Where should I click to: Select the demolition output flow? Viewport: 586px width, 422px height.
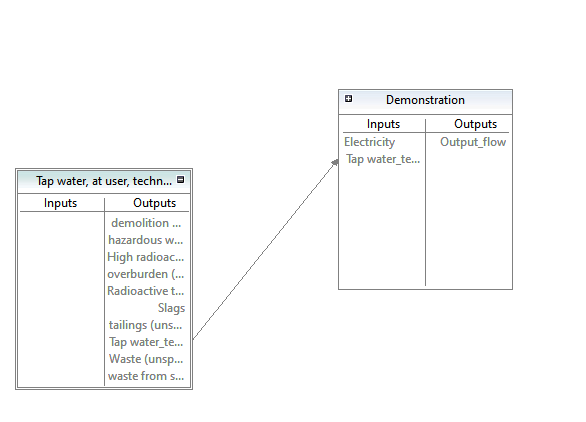146,223
